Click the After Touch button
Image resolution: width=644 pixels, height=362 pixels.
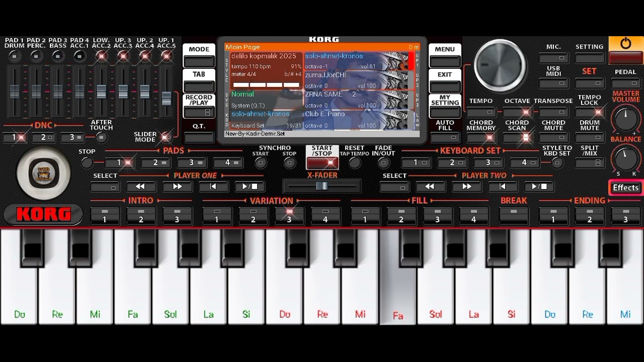[101, 137]
